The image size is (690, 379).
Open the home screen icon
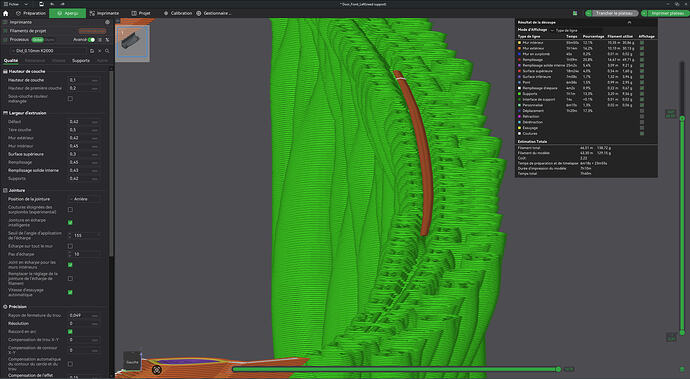click(5, 13)
